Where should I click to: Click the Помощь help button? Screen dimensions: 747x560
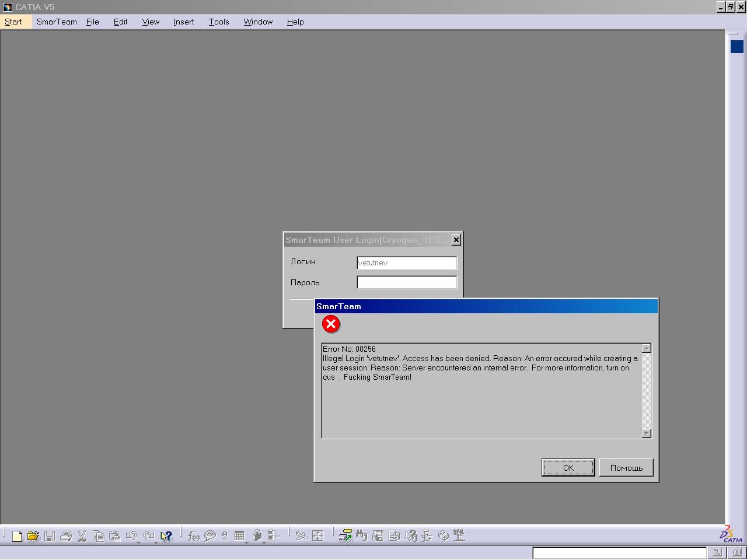click(x=626, y=468)
